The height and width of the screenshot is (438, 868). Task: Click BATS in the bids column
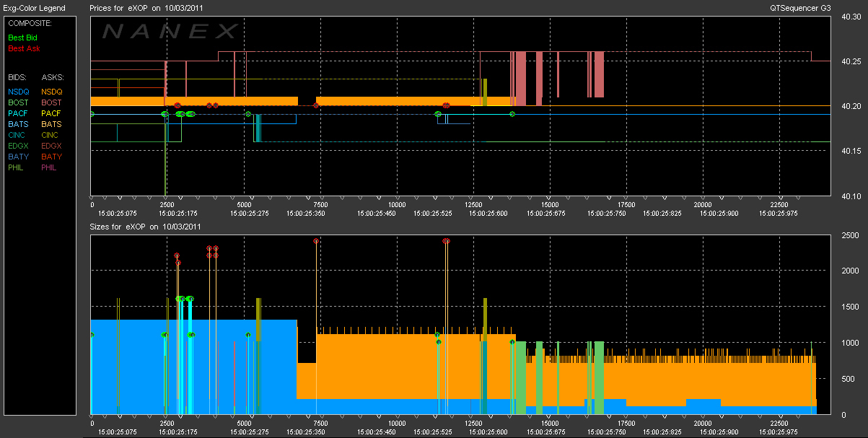click(18, 124)
